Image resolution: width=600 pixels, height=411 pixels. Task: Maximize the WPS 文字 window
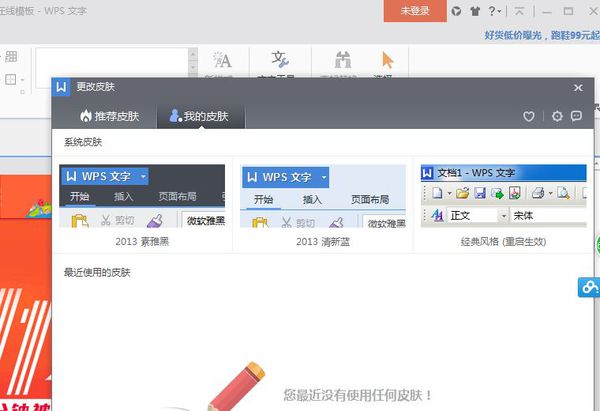click(x=569, y=11)
